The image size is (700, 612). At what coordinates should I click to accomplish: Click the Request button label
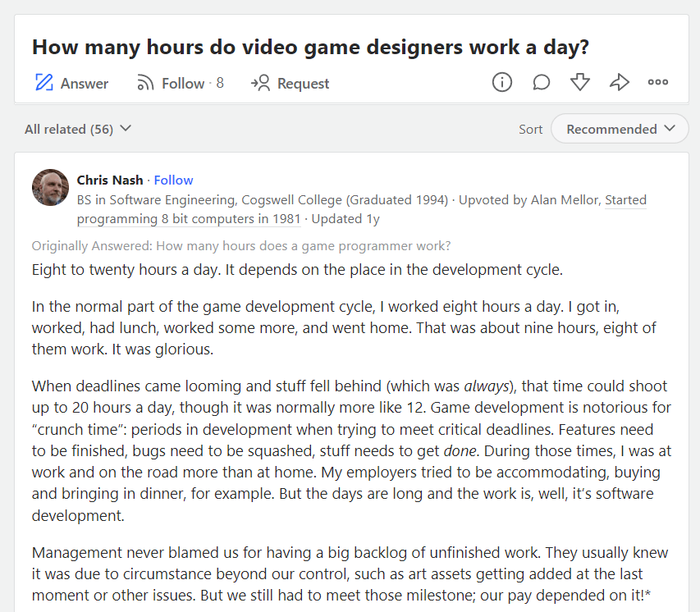coord(303,83)
